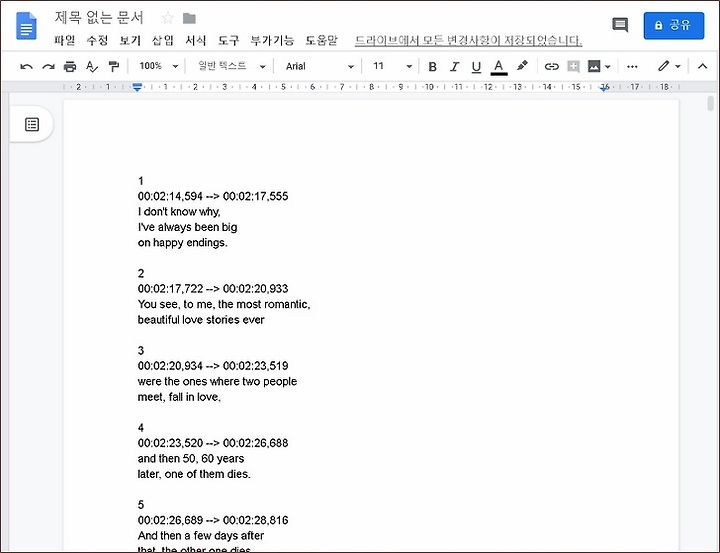Click timestamp 00:02:17,722 --> 00:02:20,933
Screen dimensions: 720x553
213,288
